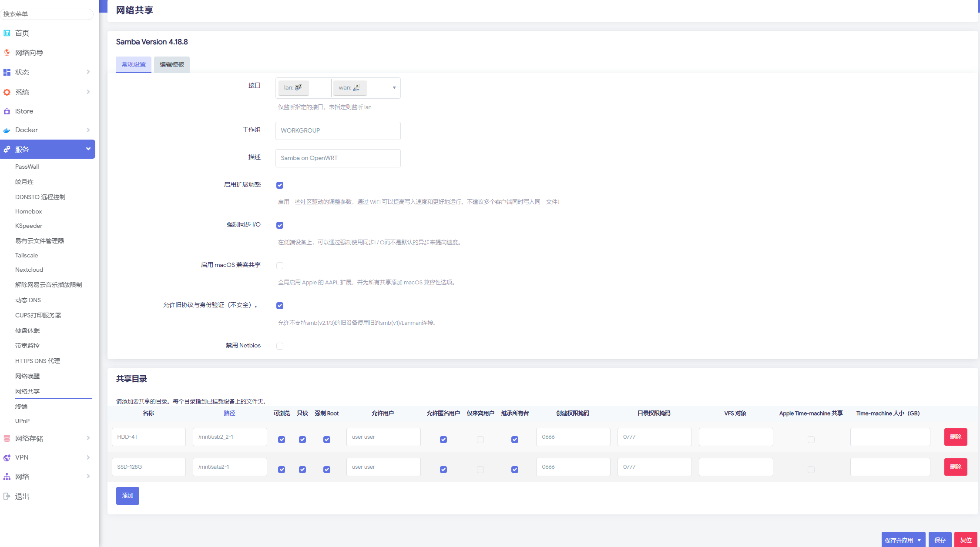This screenshot has height=547, width=980.
Task: Open PassWall from services menu
Action: [x=27, y=167]
